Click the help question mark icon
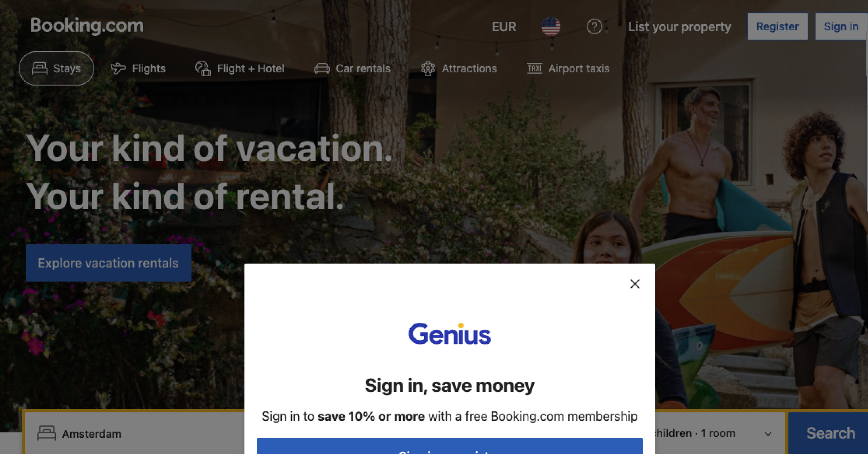This screenshot has height=454, width=868. 593,26
